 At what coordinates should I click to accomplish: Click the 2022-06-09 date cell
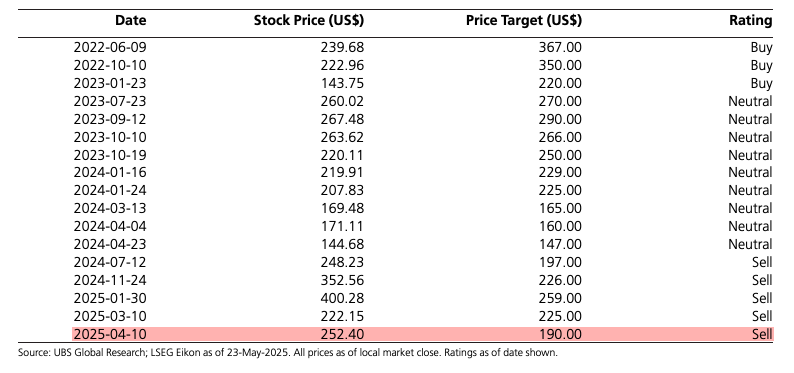pos(109,47)
